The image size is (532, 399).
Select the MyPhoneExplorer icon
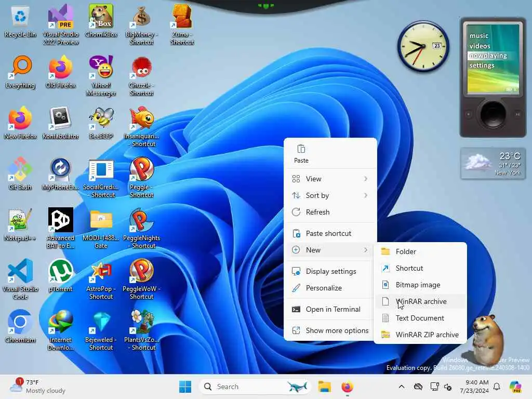pos(61,174)
